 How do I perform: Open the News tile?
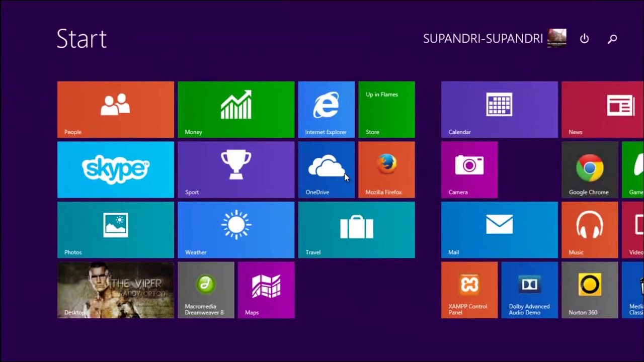(603, 110)
